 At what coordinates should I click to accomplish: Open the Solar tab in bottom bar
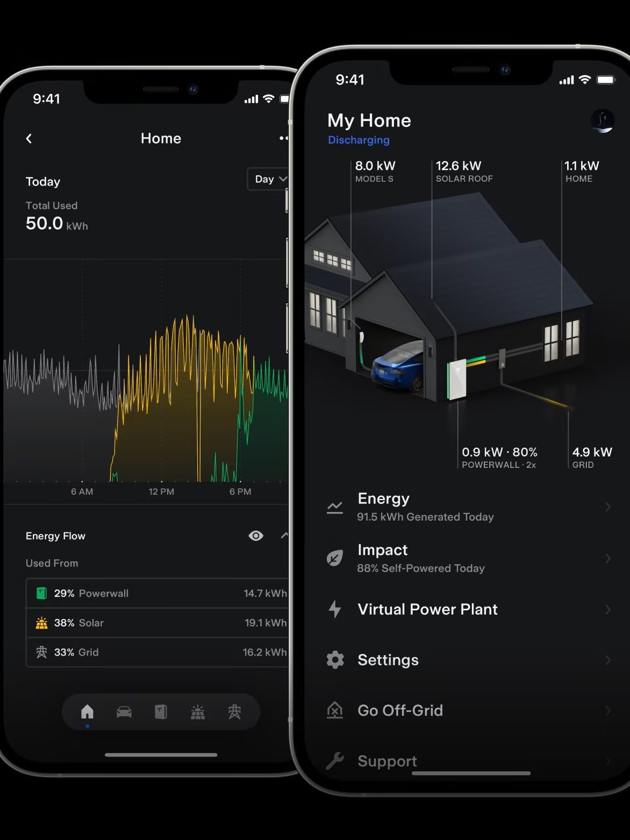tap(198, 712)
